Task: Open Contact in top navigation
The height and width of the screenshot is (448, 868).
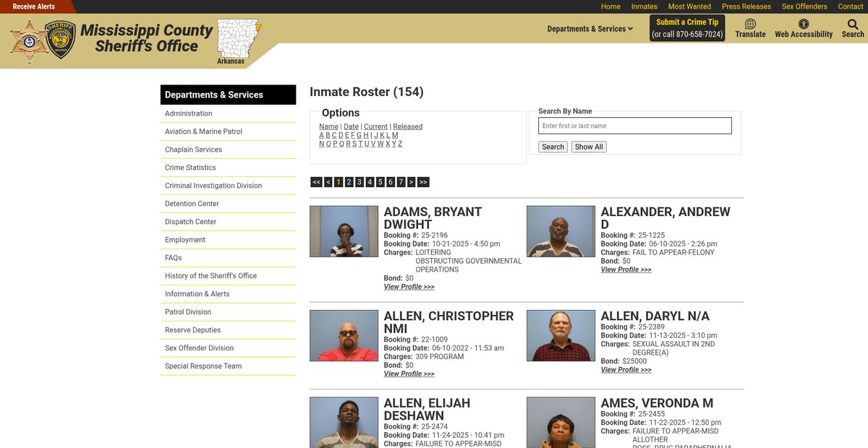Action: point(851,7)
